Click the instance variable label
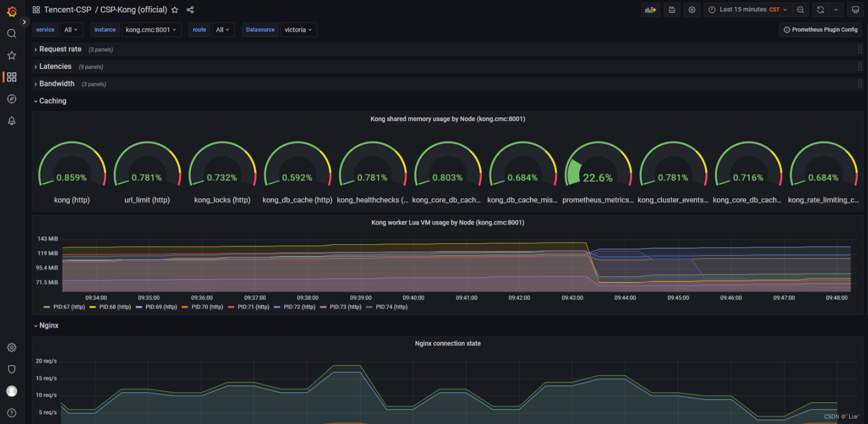The image size is (868, 424). coord(105,30)
